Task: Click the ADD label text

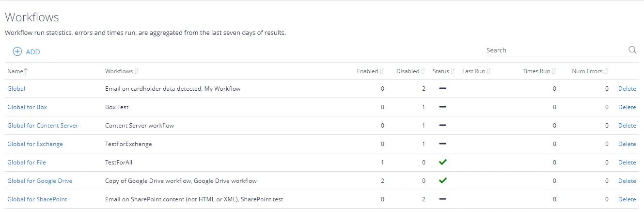Action: pos(33,52)
